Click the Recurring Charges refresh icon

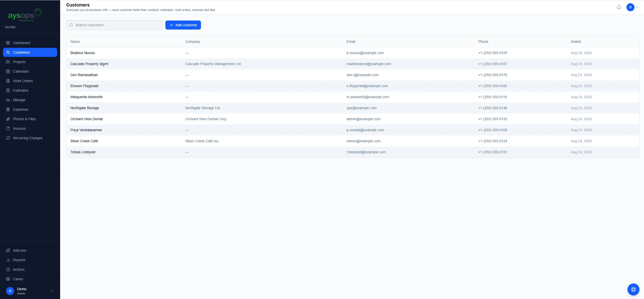(x=8, y=138)
